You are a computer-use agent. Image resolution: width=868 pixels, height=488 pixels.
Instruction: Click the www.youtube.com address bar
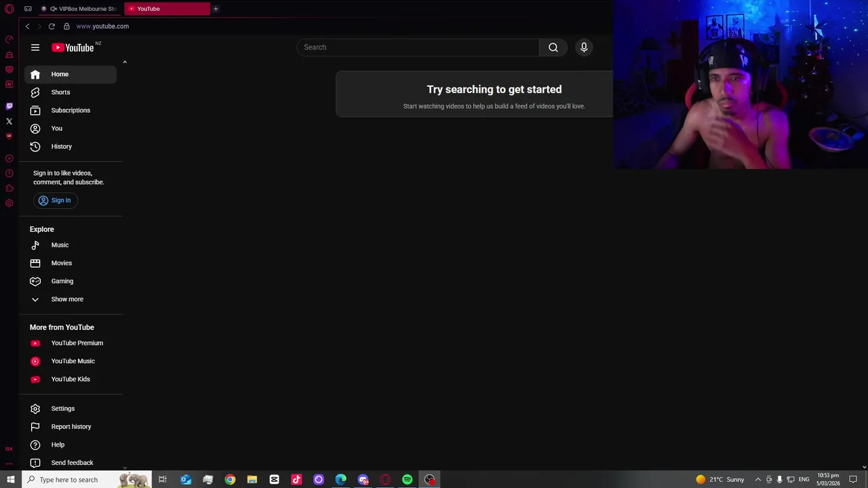pos(102,26)
